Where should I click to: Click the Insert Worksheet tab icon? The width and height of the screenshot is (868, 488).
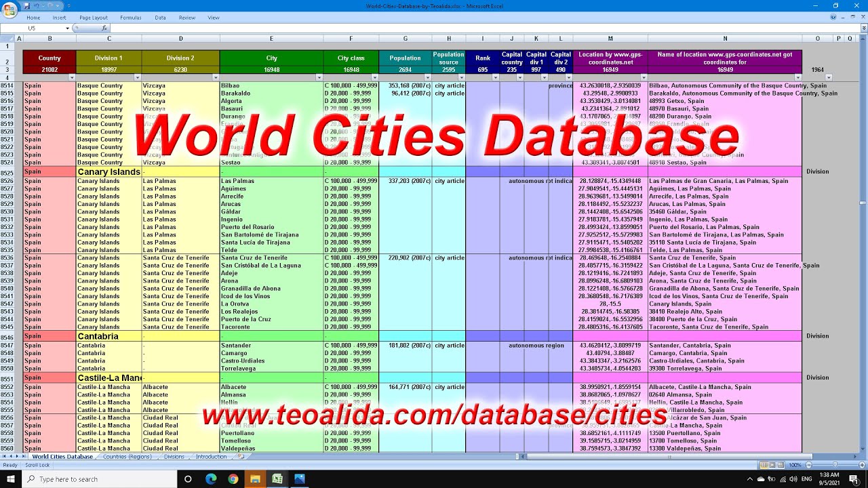pos(241,457)
